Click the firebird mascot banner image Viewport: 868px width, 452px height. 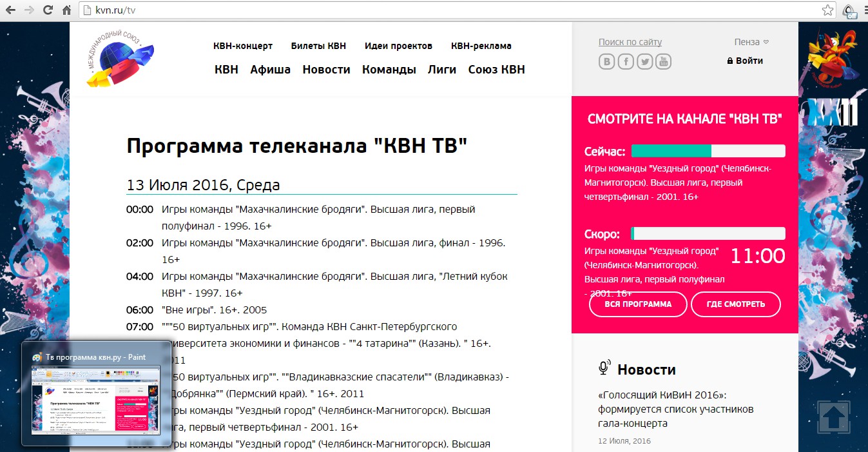coord(833,57)
